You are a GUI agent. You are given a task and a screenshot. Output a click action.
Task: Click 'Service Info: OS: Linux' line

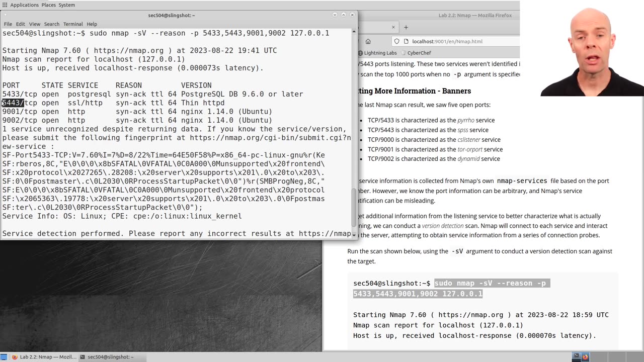[122, 216]
